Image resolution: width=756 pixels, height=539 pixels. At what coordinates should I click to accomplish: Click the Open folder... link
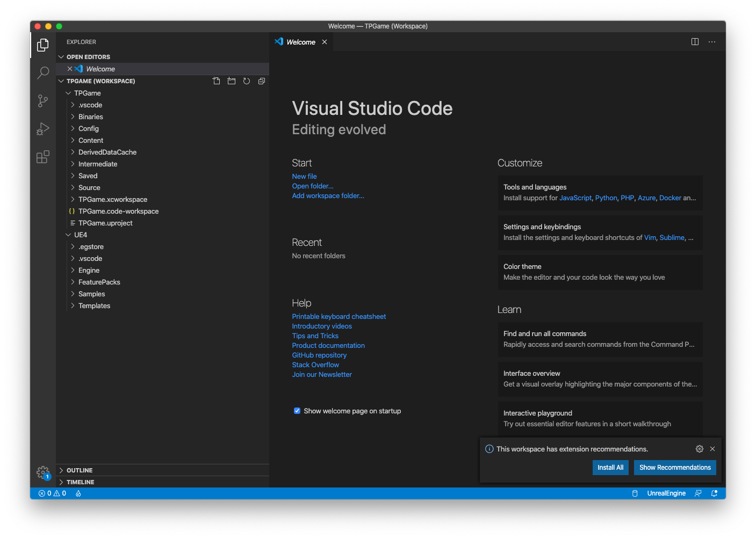(x=313, y=186)
